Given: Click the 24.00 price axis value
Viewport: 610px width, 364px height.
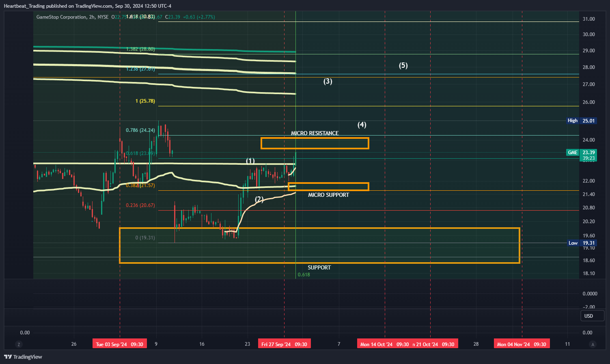Looking at the screenshot, I should coord(588,140).
